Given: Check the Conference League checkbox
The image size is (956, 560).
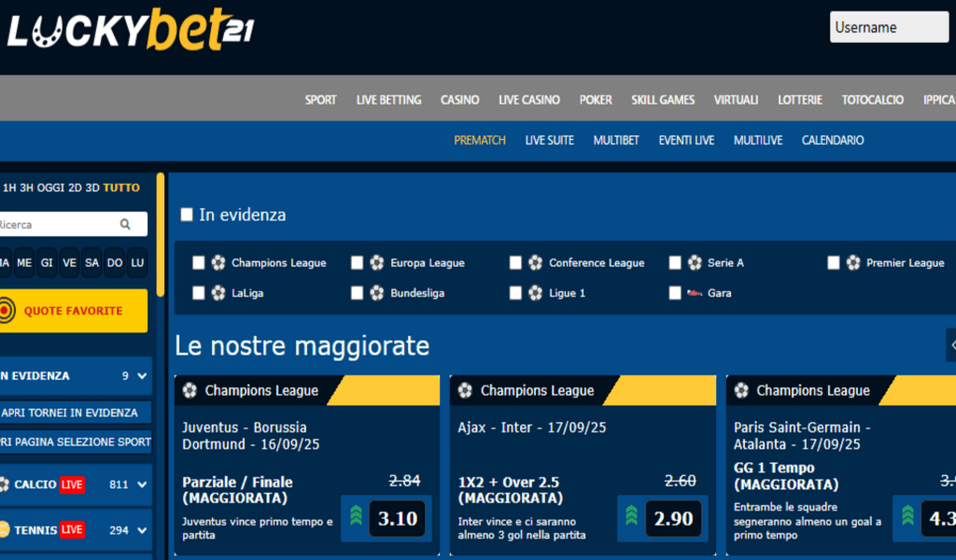Looking at the screenshot, I should [515, 262].
